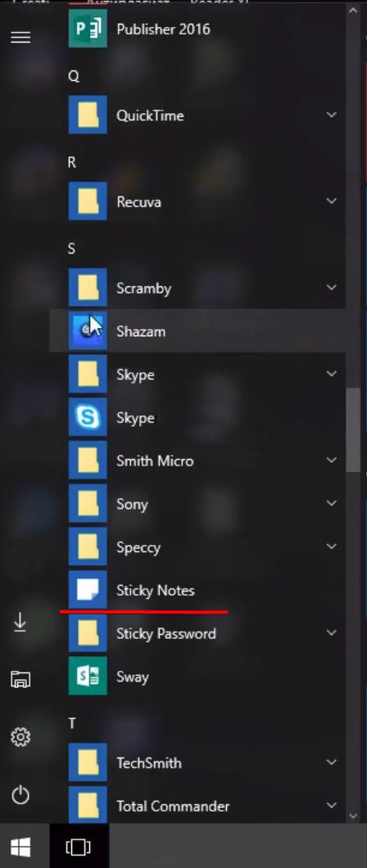Jump via the T letter header
367x868 pixels.
click(x=71, y=723)
